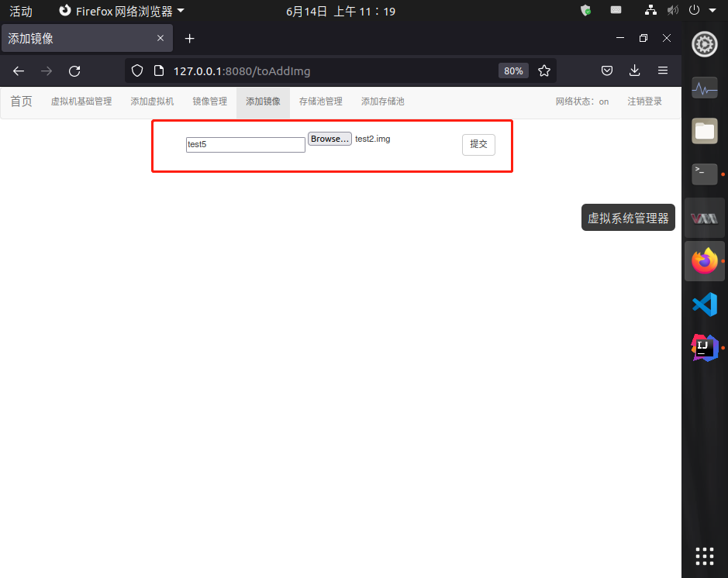
Task: Click the muted volume tray icon
Action: pyautogui.click(x=672, y=10)
